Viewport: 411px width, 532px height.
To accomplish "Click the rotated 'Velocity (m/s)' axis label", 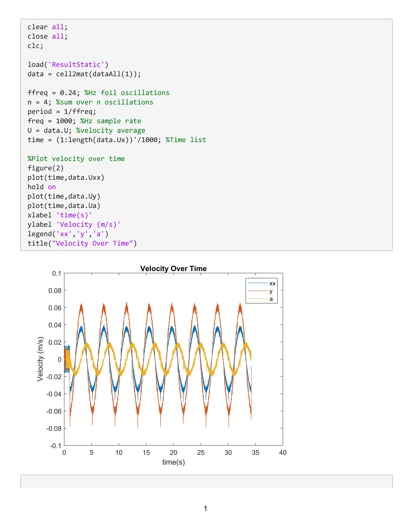I will pos(40,359).
